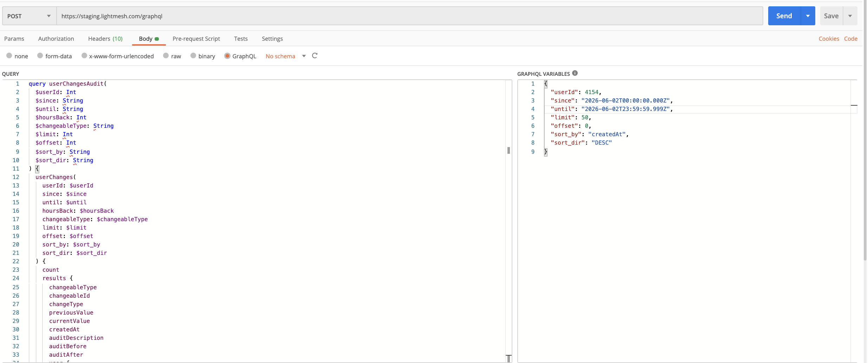
Task: Click the 'auditDescription' field
Action: (x=76, y=338)
